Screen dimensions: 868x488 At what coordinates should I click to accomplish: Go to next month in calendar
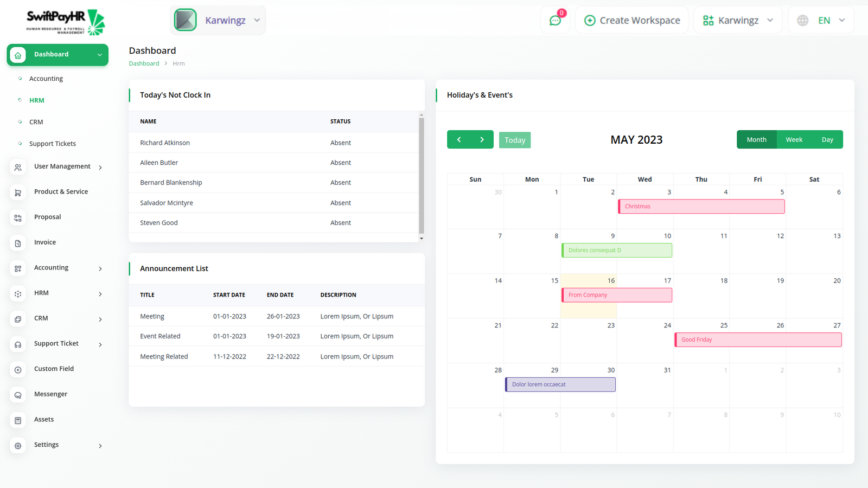point(482,139)
